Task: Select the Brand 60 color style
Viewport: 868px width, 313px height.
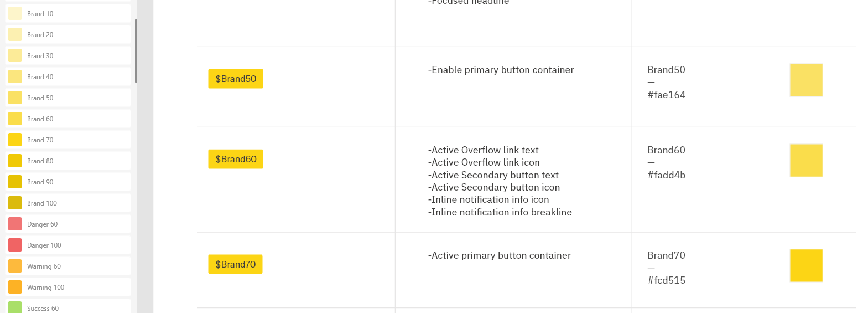Action: point(67,119)
